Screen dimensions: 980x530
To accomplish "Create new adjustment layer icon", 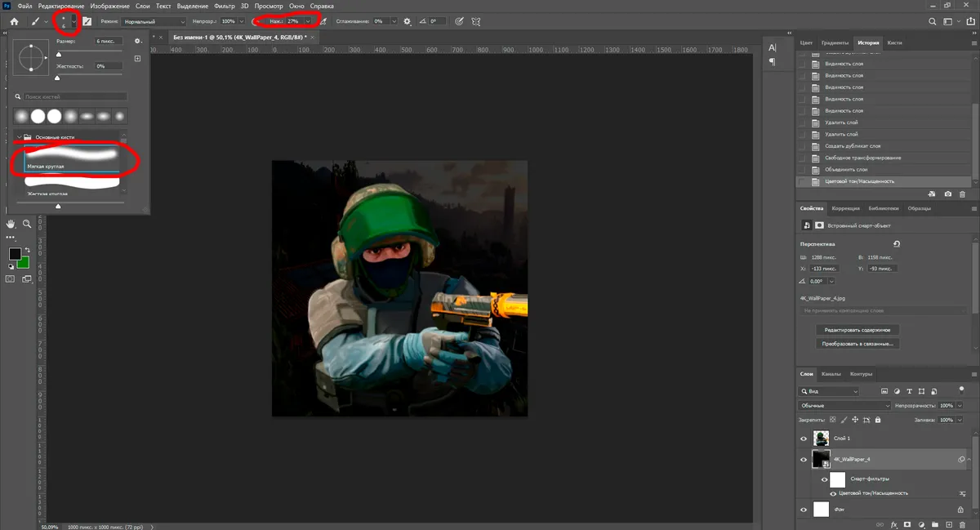I will coord(921,523).
